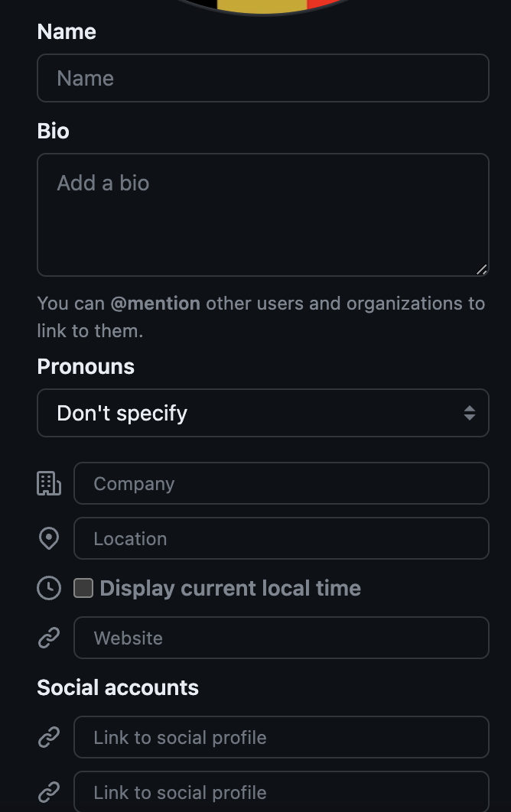Viewport: 511px width, 812px height.
Task: Click the location pin icon
Action: pos(49,538)
